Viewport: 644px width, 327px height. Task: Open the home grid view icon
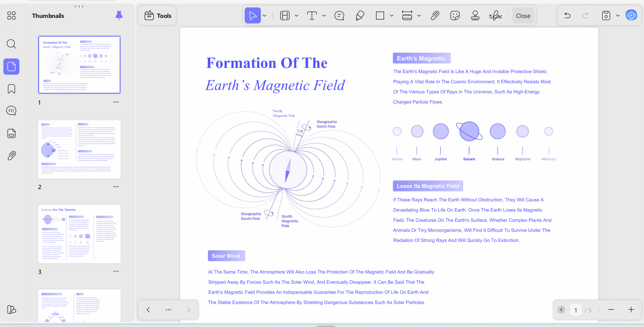click(11, 16)
